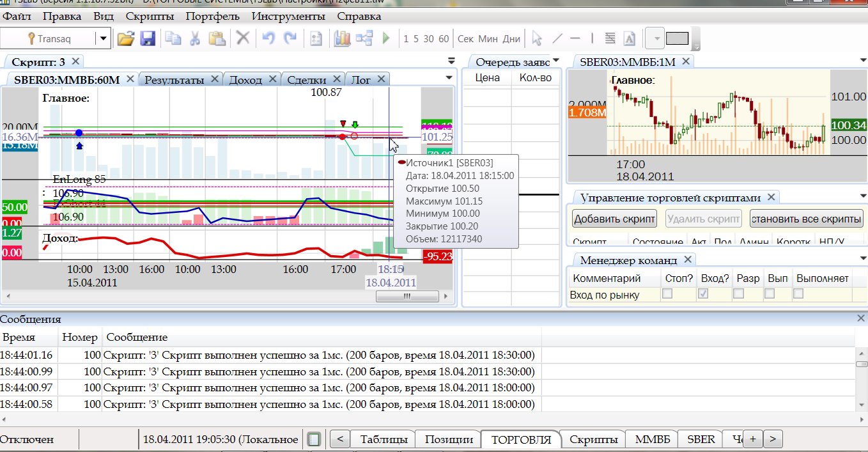Select the 60 timeframe interval button
Viewport: 868px width, 452px height.
pyautogui.click(x=444, y=39)
